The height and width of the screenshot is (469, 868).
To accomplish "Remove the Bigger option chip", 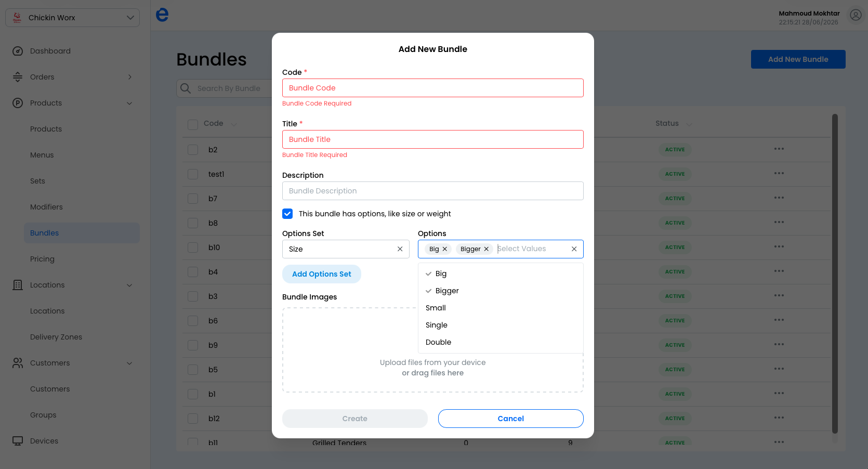I will (x=486, y=249).
